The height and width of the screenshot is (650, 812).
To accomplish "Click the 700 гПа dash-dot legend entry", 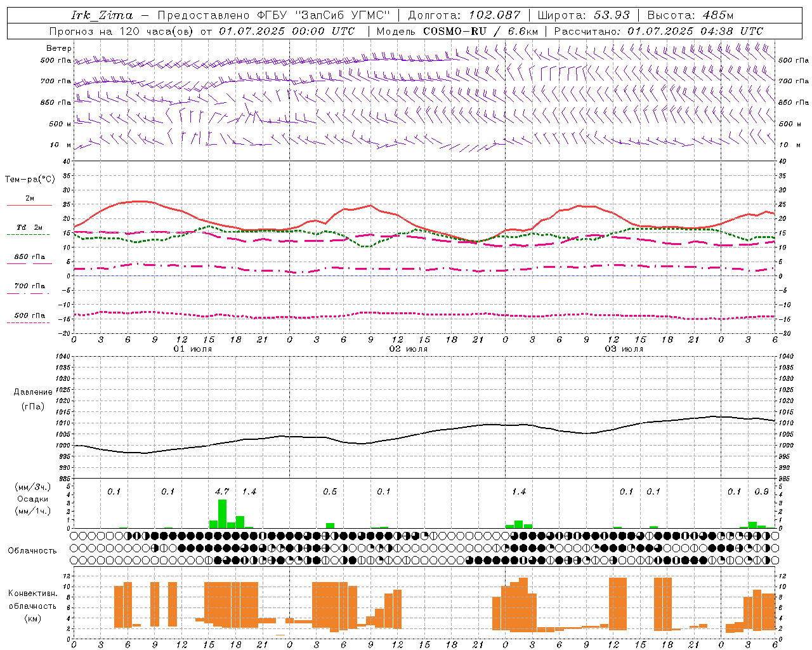I will (x=29, y=286).
